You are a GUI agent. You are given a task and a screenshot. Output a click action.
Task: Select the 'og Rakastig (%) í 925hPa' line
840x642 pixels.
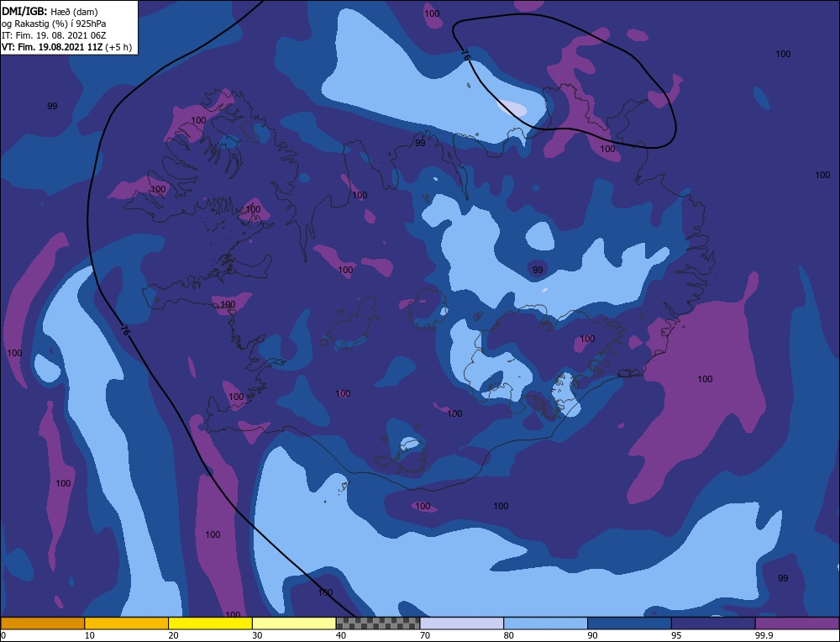click(x=54, y=23)
